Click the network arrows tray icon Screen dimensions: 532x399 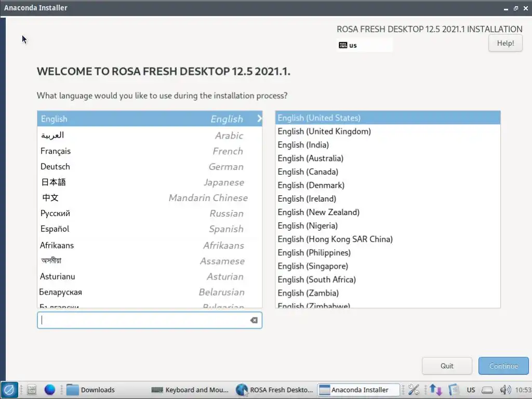(435, 390)
